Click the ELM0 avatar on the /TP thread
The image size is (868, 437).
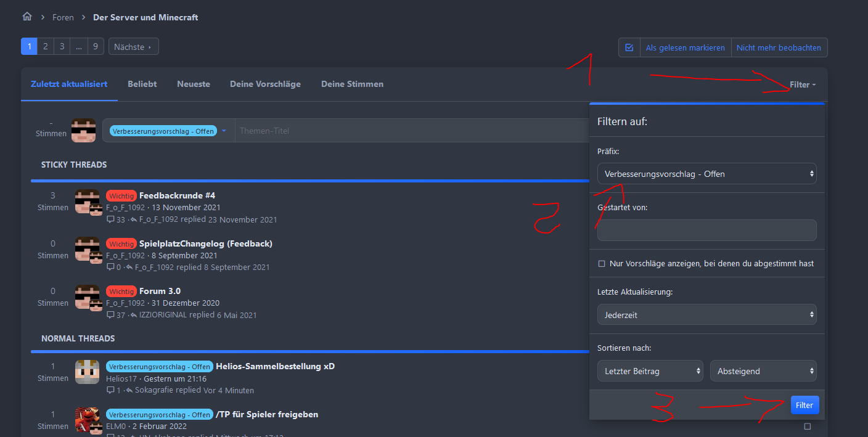[x=87, y=420]
